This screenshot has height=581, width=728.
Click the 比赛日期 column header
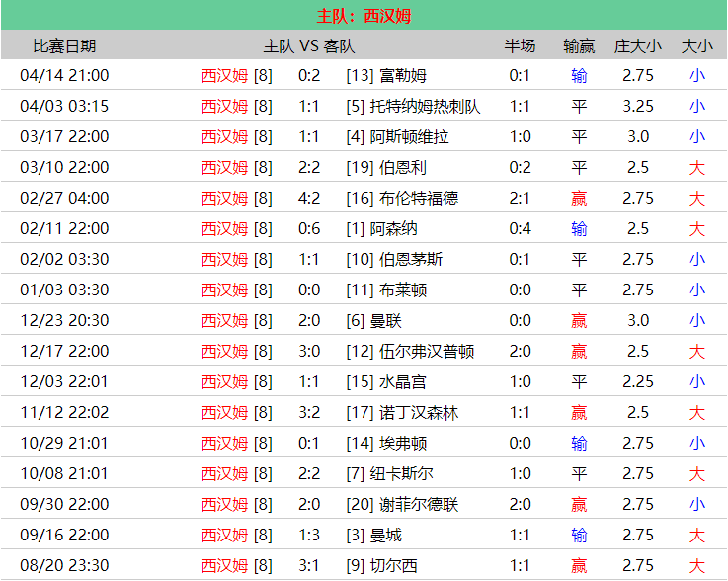64,45
